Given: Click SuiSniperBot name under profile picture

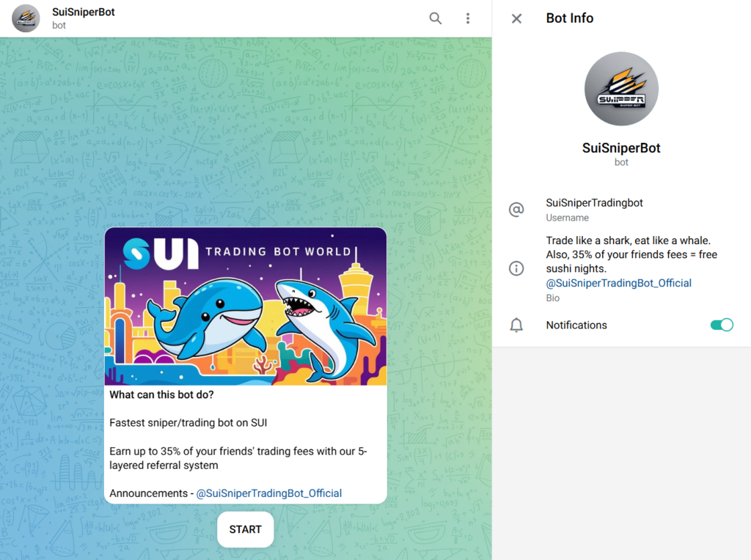Looking at the screenshot, I should click(621, 148).
